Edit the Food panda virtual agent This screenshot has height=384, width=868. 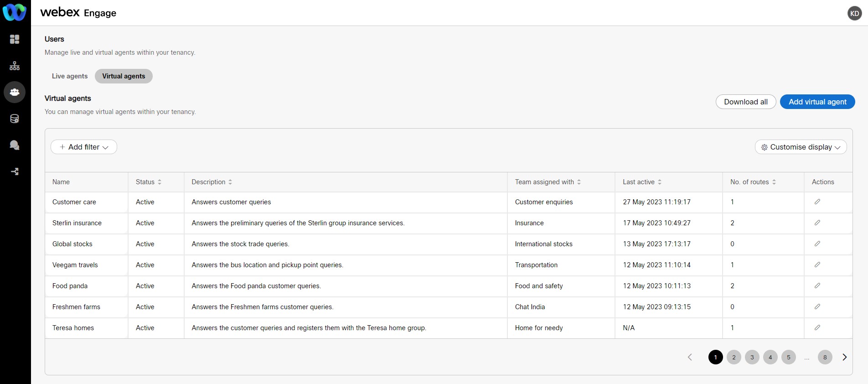click(817, 285)
